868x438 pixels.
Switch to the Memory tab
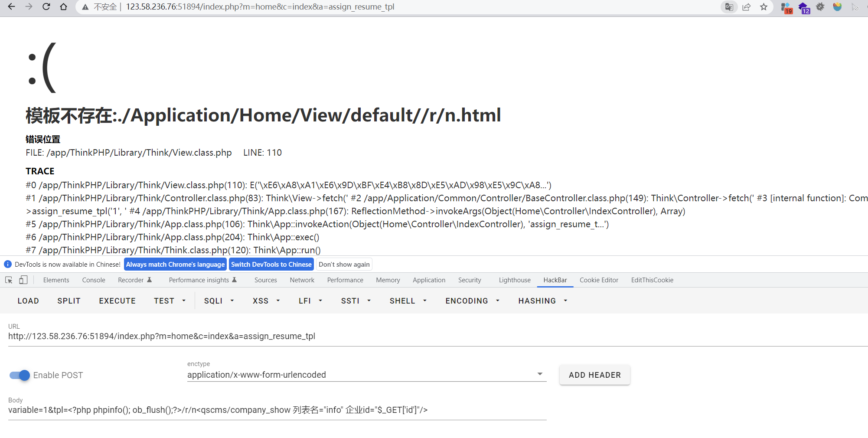click(388, 280)
